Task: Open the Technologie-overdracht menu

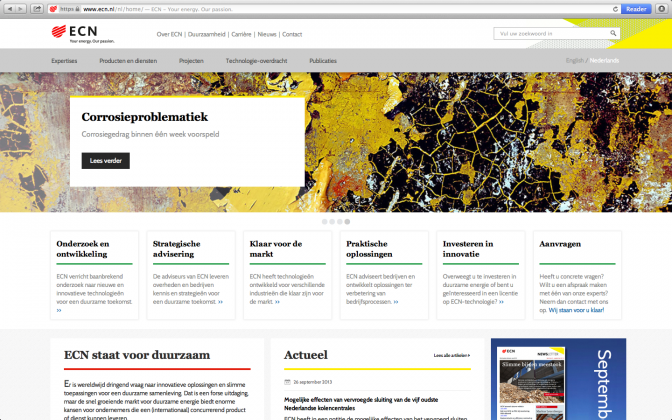Action: coord(256,61)
